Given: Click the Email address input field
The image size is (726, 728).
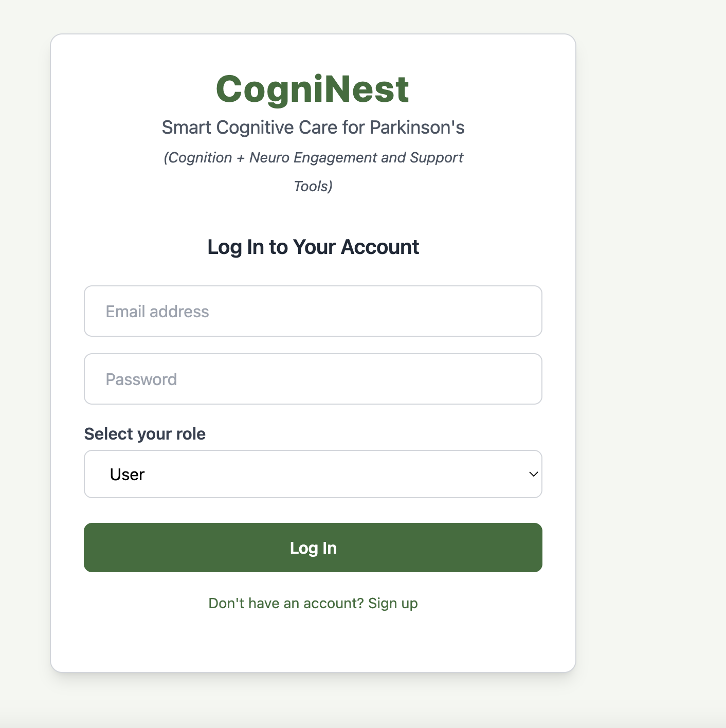Looking at the screenshot, I should 313,311.
